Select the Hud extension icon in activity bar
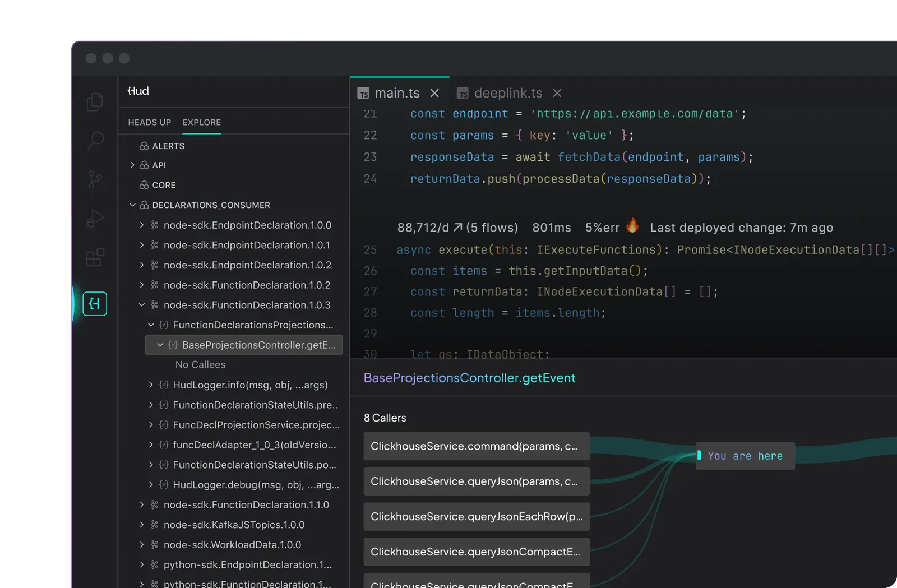Viewport: 897px width, 588px height. coord(95,304)
